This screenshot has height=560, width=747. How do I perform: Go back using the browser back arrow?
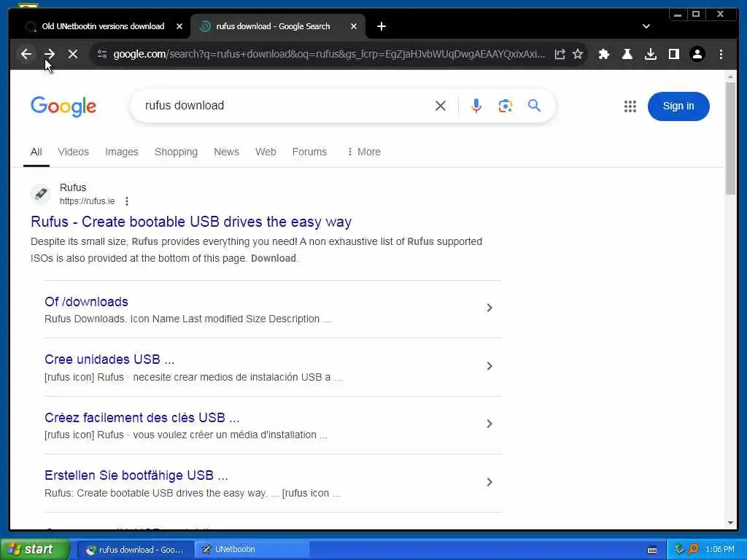tap(26, 54)
